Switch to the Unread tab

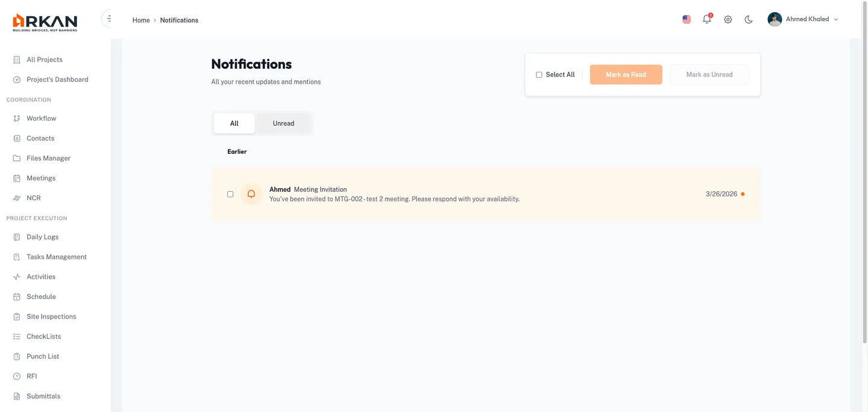coord(283,122)
